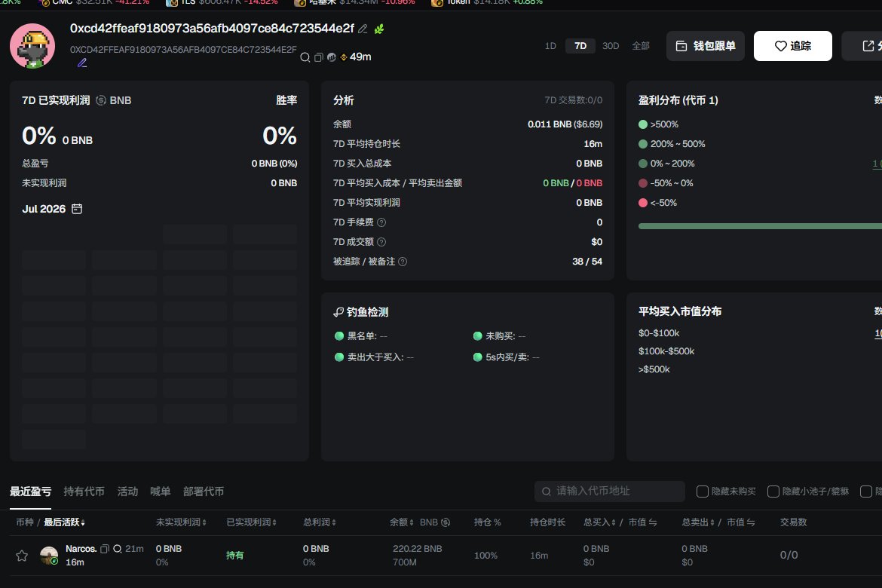
Task: Click the 追踪 follow button
Action: click(x=792, y=45)
